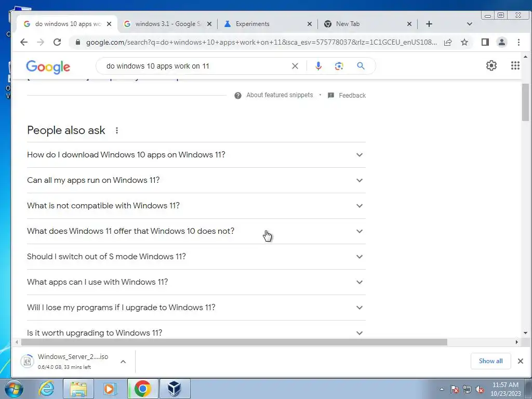Expand 'What apps can I use with Windows 11?'
Image resolution: width=532 pixels, height=399 pixels.
196,282
